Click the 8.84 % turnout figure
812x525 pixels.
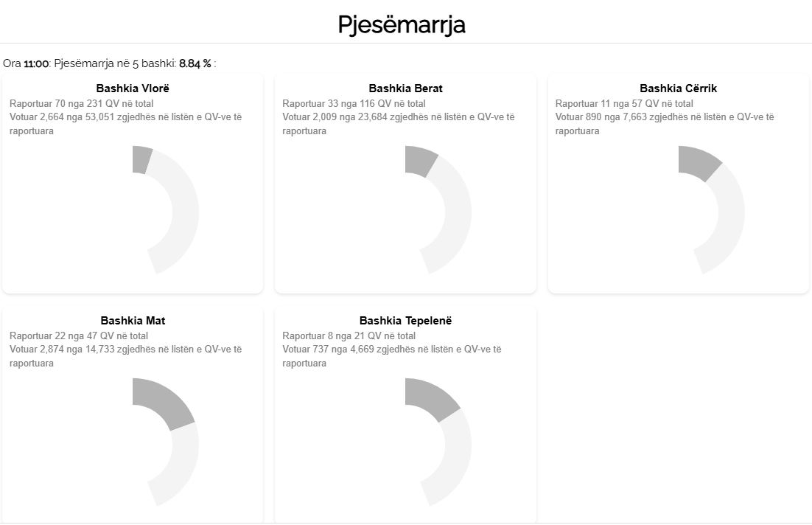(195, 63)
